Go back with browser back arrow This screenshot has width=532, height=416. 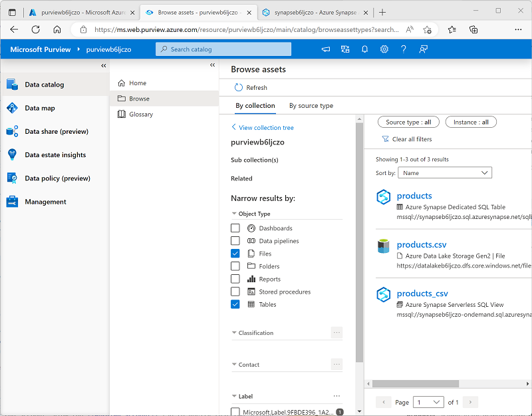[x=14, y=29]
